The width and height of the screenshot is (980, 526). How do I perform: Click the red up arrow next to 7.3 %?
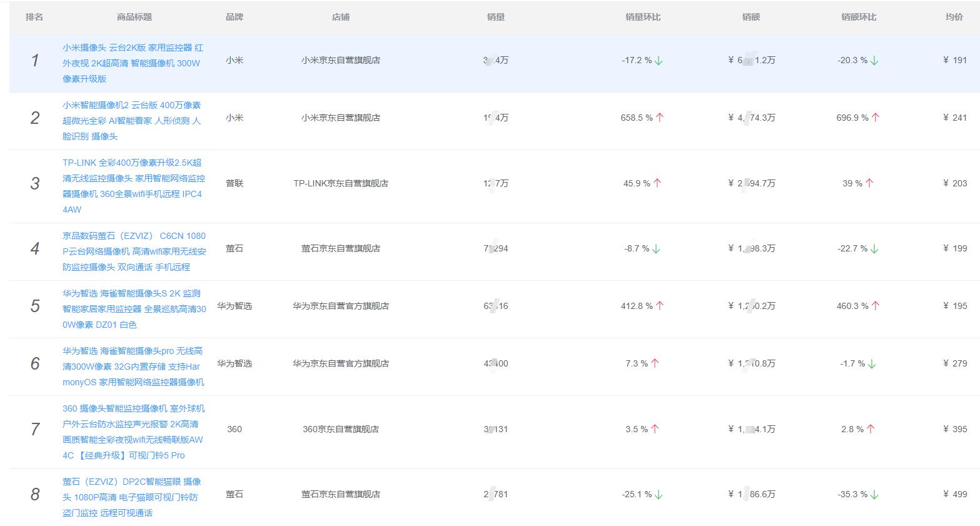pyautogui.click(x=655, y=363)
